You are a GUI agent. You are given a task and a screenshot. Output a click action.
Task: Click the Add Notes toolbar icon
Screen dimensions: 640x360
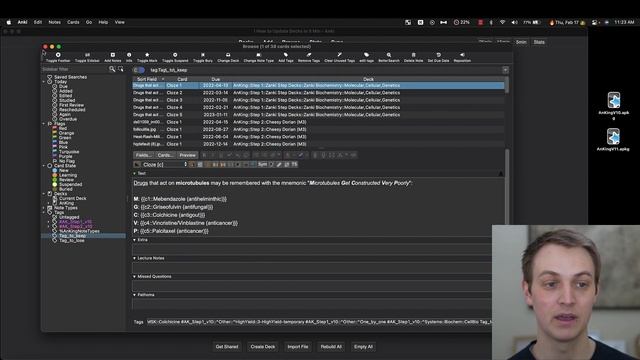pyautogui.click(x=113, y=55)
